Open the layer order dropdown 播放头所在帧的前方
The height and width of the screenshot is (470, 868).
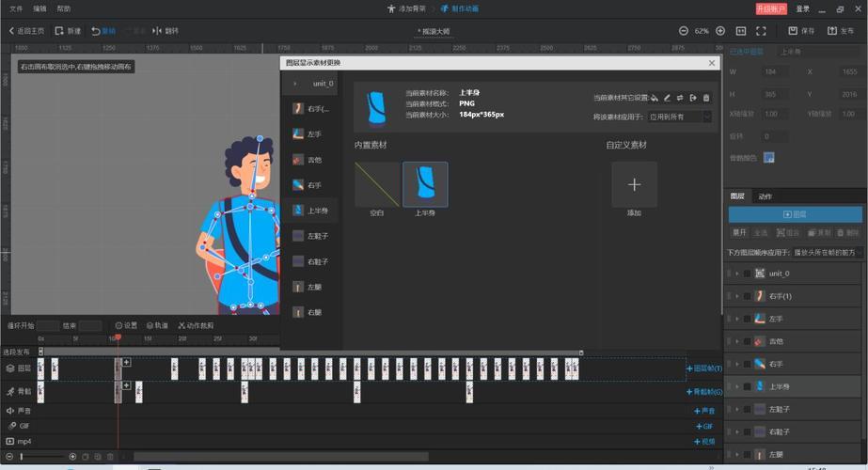tap(827, 252)
